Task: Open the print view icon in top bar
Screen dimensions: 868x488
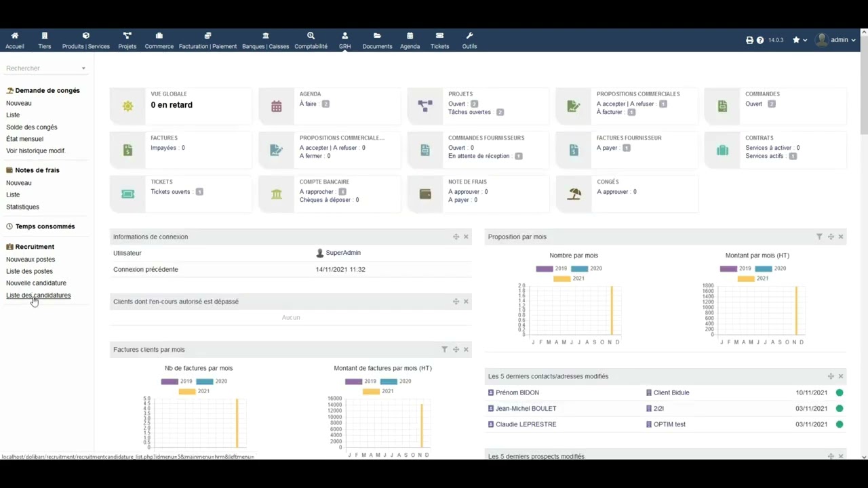Action: 749,40
